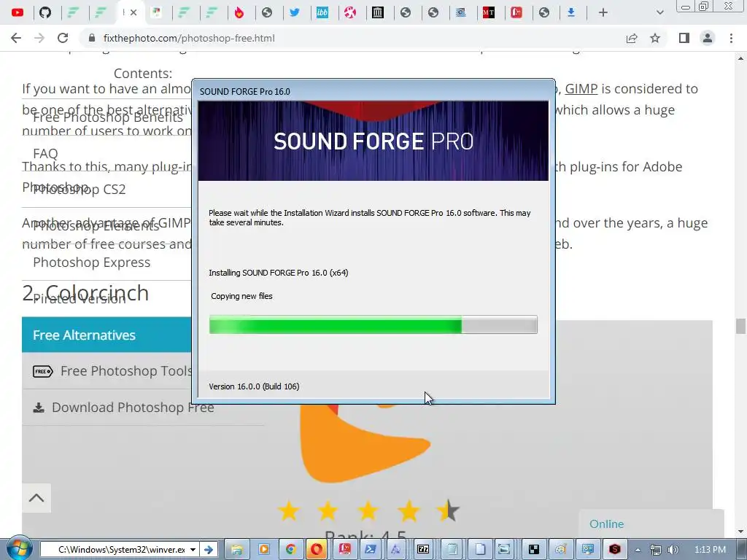
Task: Open Photoshop Express contents entry
Action: (91, 262)
